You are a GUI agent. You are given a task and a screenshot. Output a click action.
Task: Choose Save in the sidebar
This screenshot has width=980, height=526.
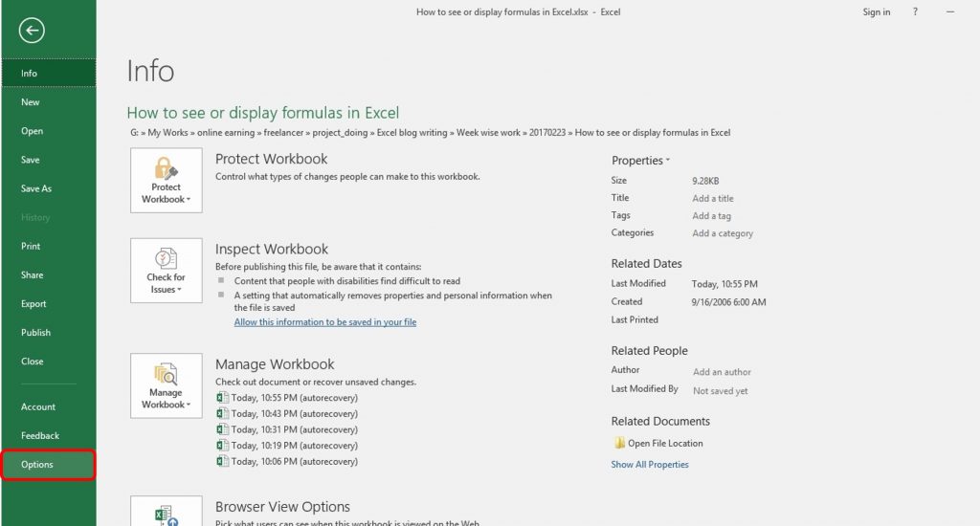(49, 160)
